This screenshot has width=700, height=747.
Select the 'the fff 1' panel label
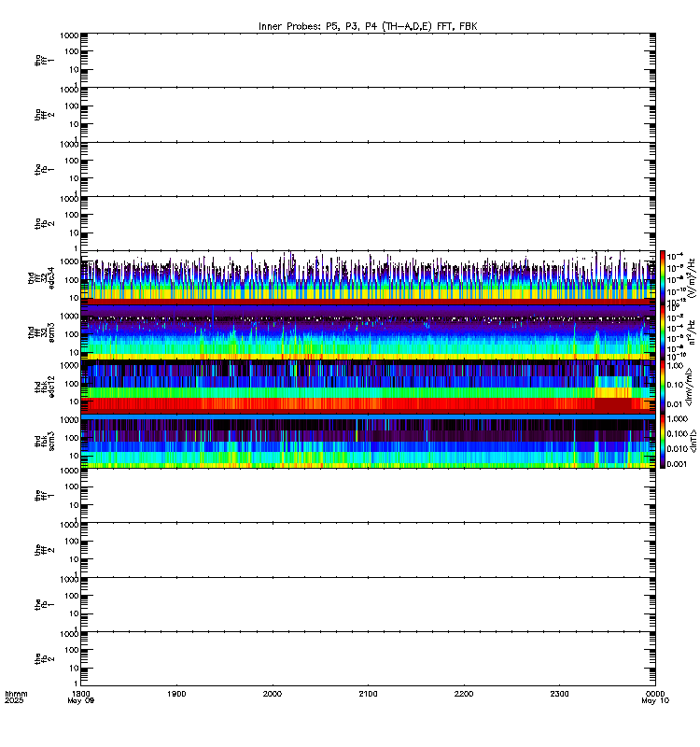[x=44, y=496]
